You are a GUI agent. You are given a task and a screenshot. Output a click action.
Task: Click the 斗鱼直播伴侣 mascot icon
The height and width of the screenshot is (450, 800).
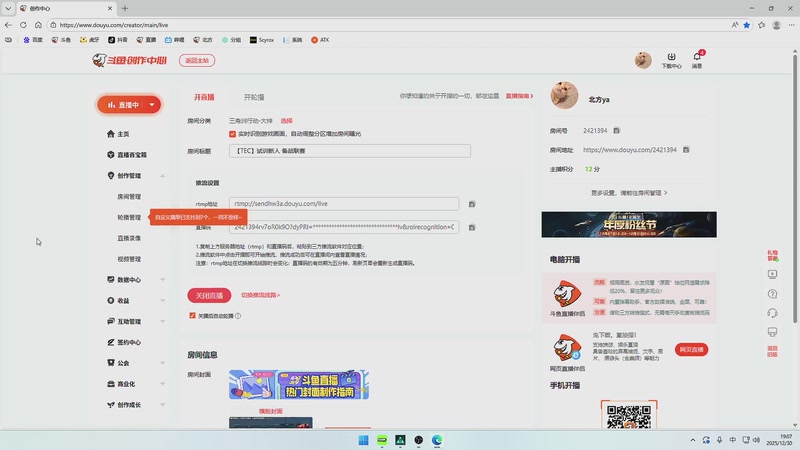tap(567, 293)
